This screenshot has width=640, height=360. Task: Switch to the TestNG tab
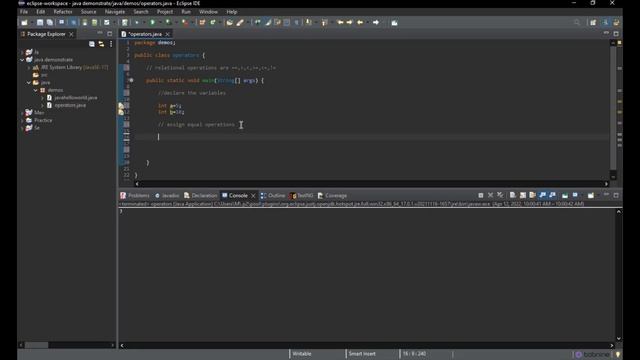click(x=301, y=196)
